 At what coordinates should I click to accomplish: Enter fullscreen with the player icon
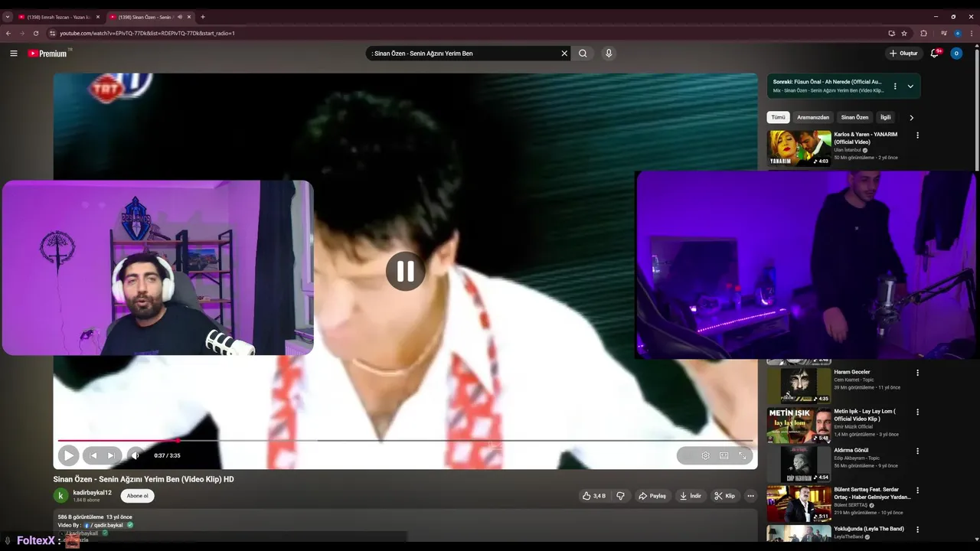pos(742,455)
